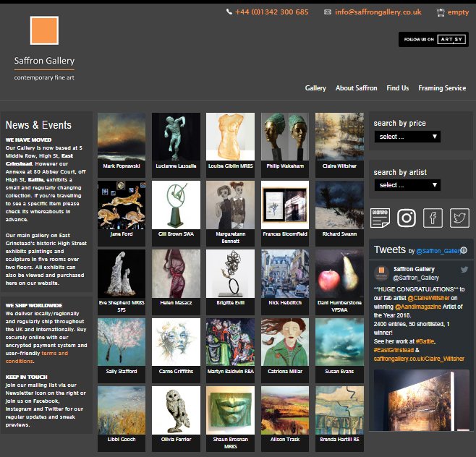Open the newsletter signup icon
The image size is (476, 457).
[x=380, y=218]
